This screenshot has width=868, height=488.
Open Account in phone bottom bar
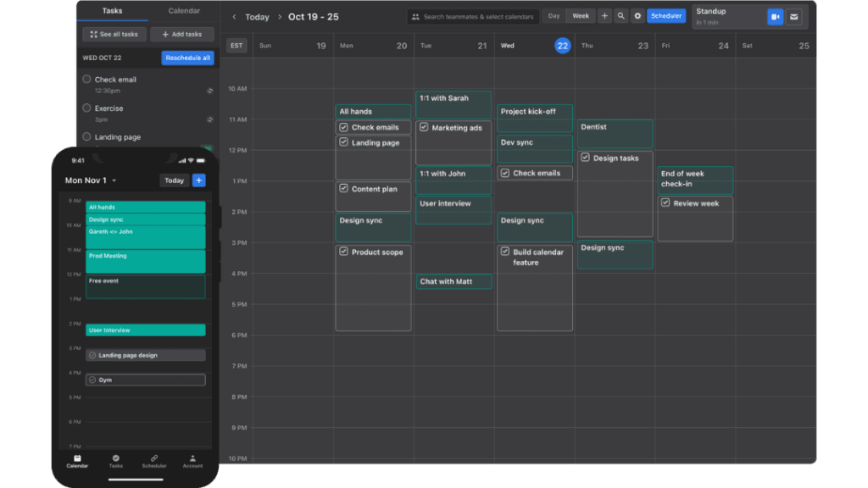pos(192,461)
